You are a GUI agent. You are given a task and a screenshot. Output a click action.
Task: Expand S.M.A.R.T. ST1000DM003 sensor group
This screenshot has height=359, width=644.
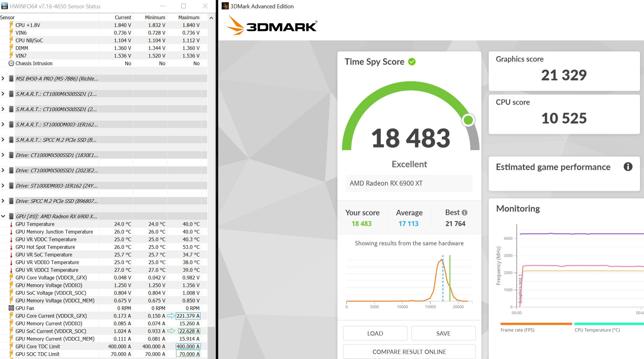pos(3,125)
